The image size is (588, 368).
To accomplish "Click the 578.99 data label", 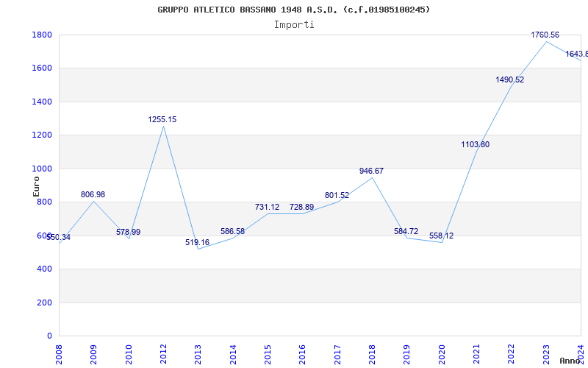I will click(x=128, y=232).
